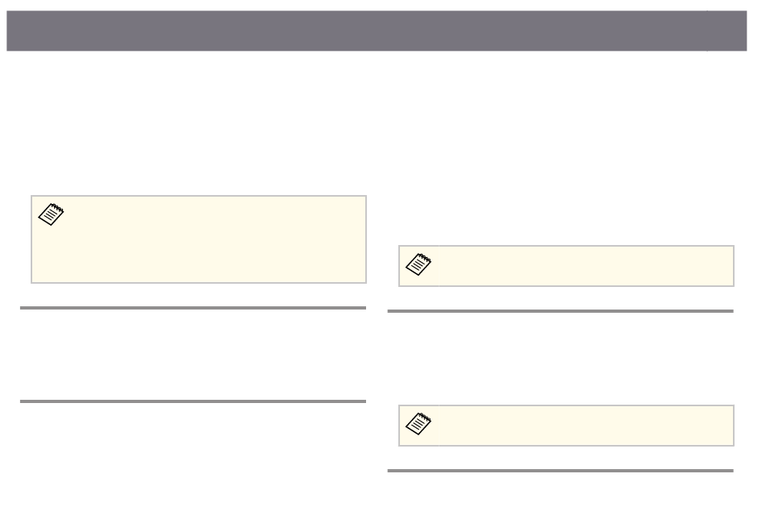
Task: Click the blank section between the two right-column notes
Action: point(560,359)
